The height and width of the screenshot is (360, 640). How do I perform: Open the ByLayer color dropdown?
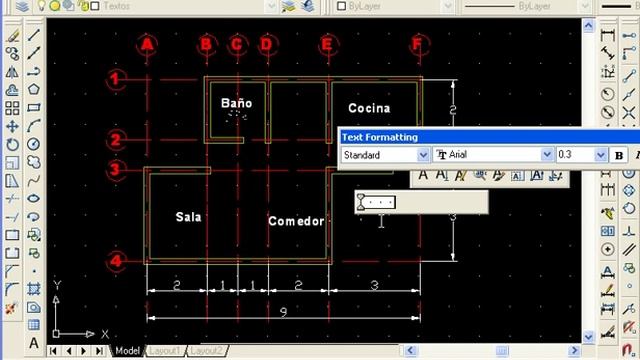[x=447, y=6]
